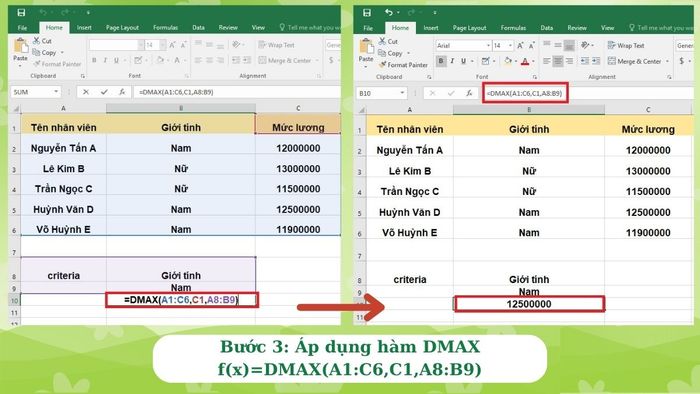The image size is (700, 394).
Task: Increase font size in the right Excel window
Action: tap(520, 46)
